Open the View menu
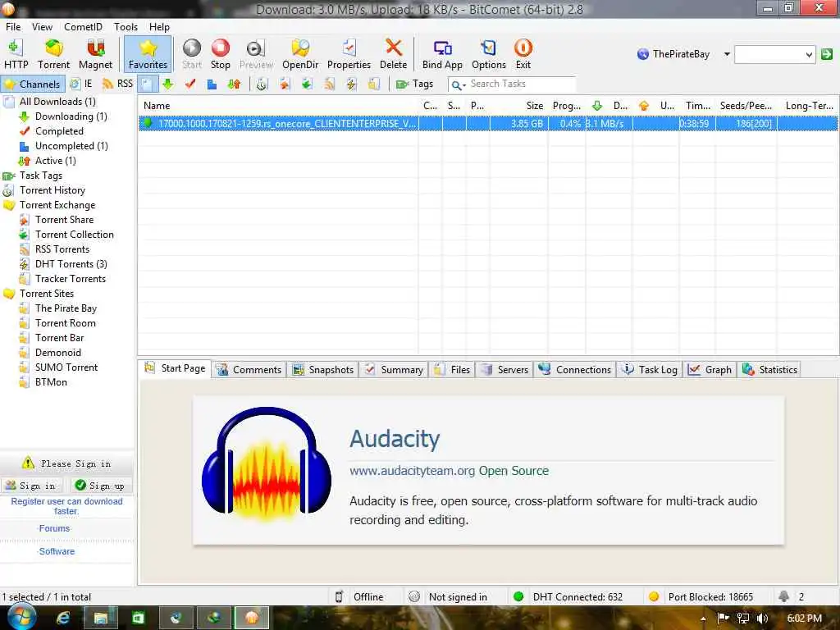Viewport: 840px width, 630px height. [x=42, y=27]
